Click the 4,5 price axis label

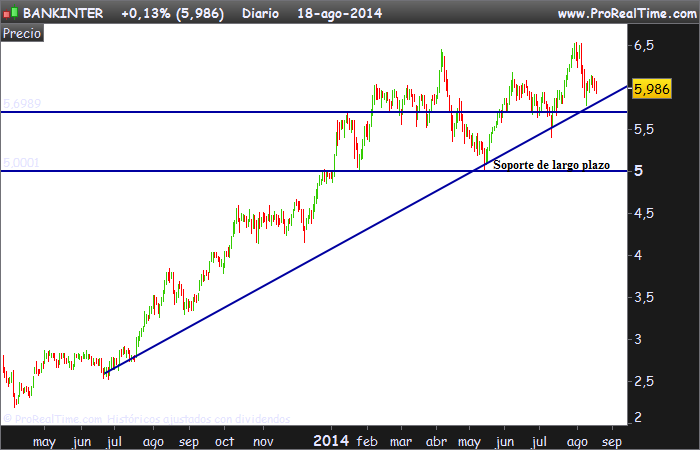[644, 213]
